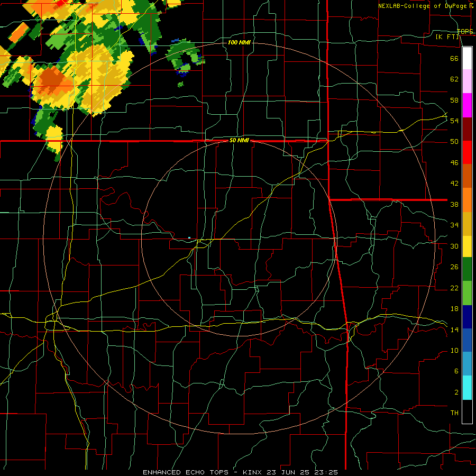
Task: Click the medium blue legend swatch
Action: click(467, 340)
